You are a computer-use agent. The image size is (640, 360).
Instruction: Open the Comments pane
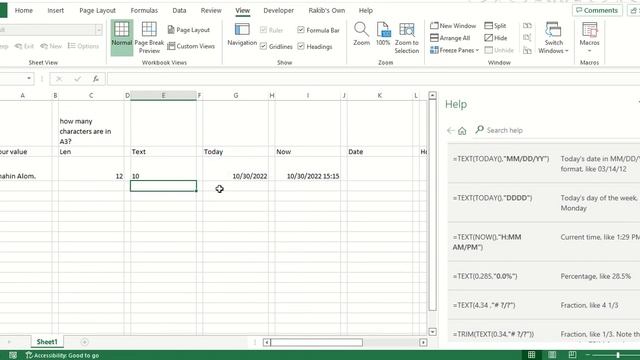[x=597, y=10]
